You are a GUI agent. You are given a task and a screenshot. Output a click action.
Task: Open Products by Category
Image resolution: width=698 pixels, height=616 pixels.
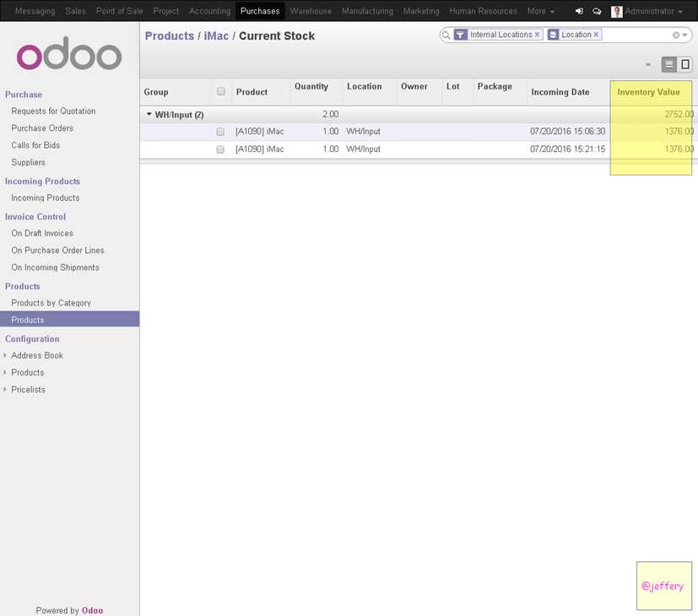pyautogui.click(x=51, y=303)
